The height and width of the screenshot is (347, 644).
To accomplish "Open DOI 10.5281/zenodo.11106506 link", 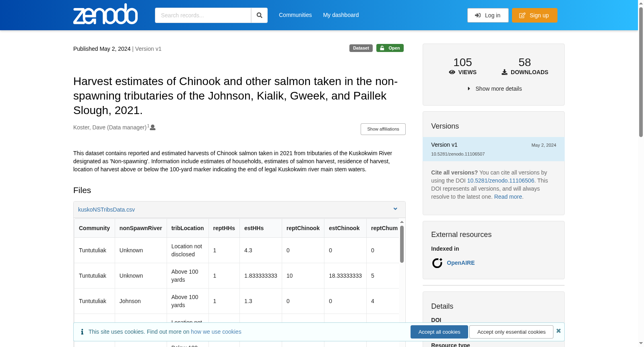I will (x=501, y=181).
